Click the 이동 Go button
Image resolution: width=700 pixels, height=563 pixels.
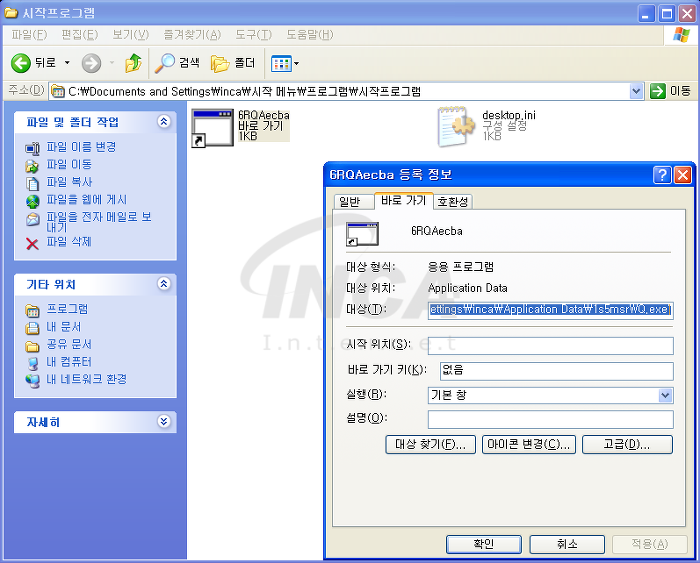(670, 92)
